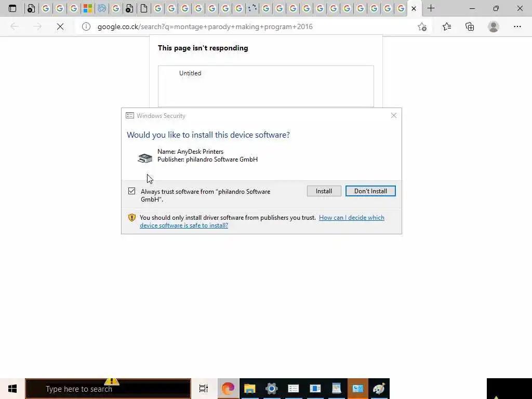Click the warning shield icon in dialog
Screen dimensions: 532x399
[x=132, y=218]
